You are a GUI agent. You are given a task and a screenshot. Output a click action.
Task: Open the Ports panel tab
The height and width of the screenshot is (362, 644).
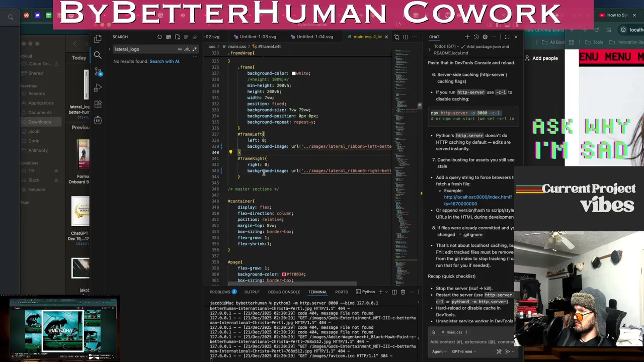click(341, 292)
